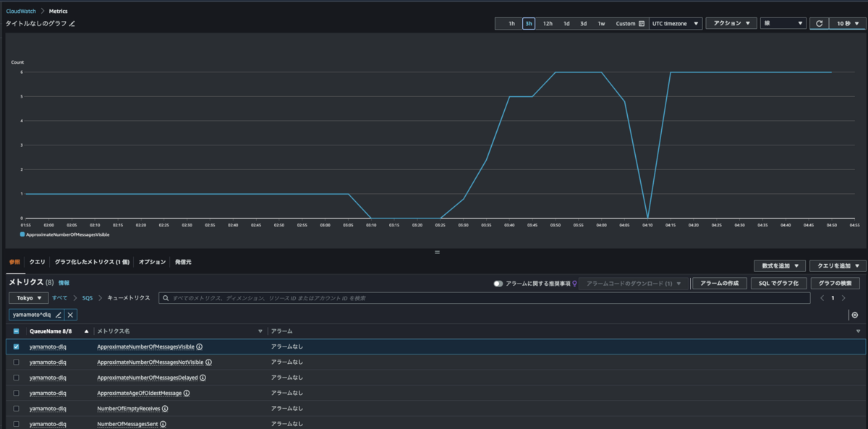Select the 3h time range
868x429 pixels.
pyautogui.click(x=529, y=24)
